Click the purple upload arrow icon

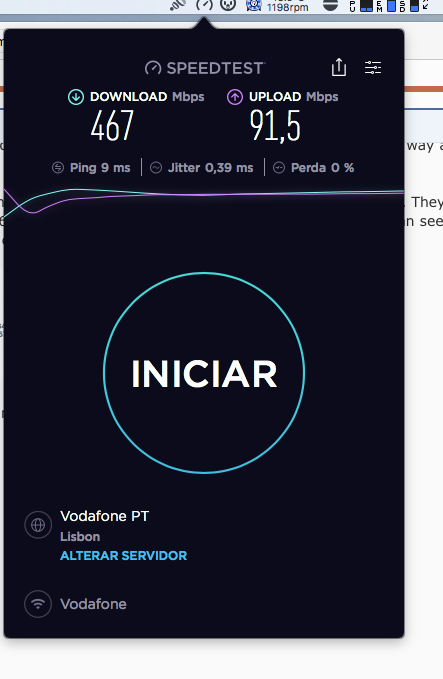click(235, 97)
